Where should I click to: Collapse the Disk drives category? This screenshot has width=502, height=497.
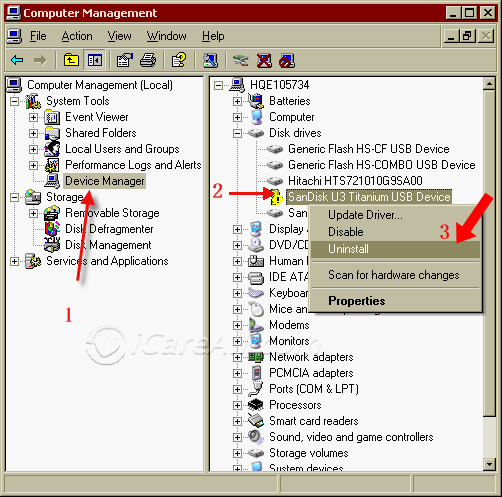[x=237, y=133]
